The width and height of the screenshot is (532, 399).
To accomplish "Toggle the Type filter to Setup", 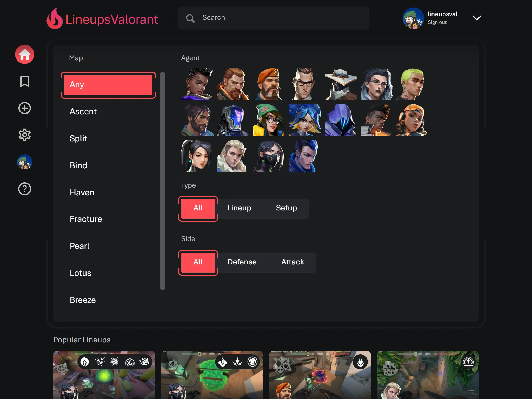I will (x=286, y=208).
